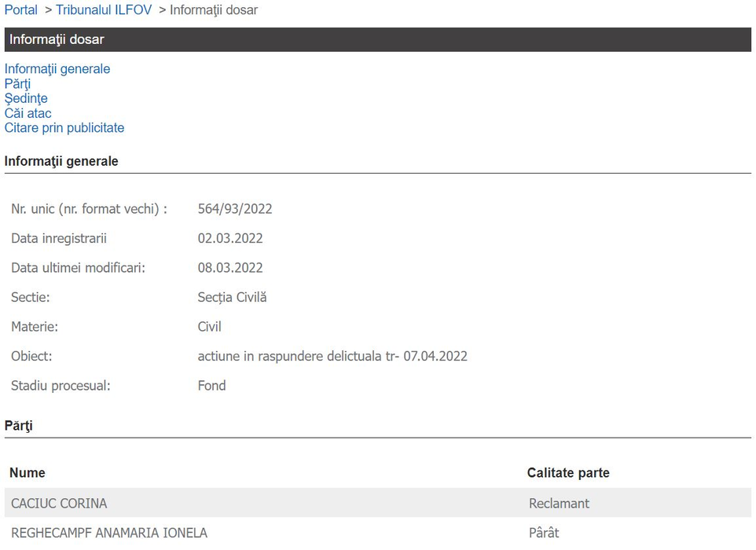Click last modification date 08.03.2022
The height and width of the screenshot is (550, 756).
click(x=230, y=267)
